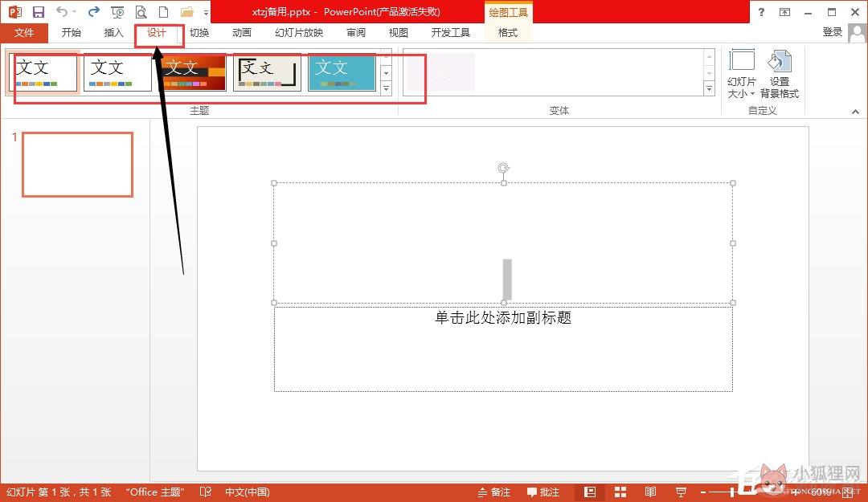The height and width of the screenshot is (502, 868).
Task: Select slide 1 thumbnail in panel
Action: click(x=77, y=165)
